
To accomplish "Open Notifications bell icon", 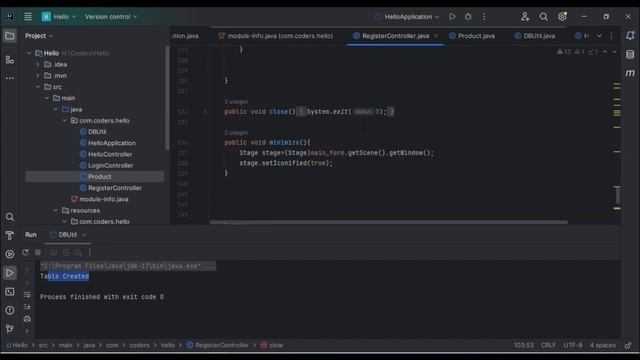I will [630, 36].
